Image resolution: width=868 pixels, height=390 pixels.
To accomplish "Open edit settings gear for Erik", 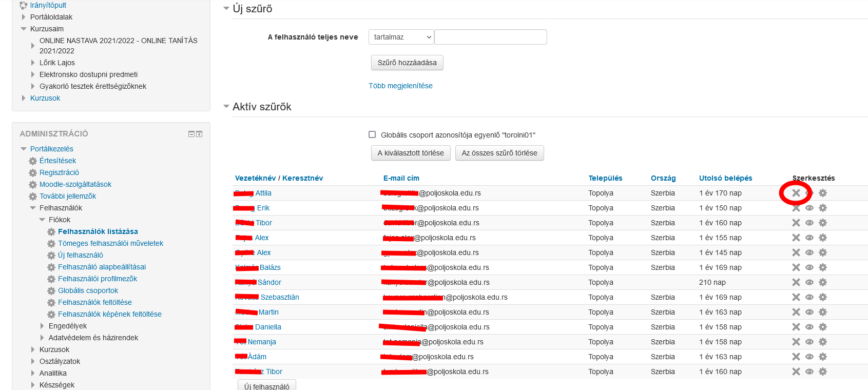I will coord(823,208).
